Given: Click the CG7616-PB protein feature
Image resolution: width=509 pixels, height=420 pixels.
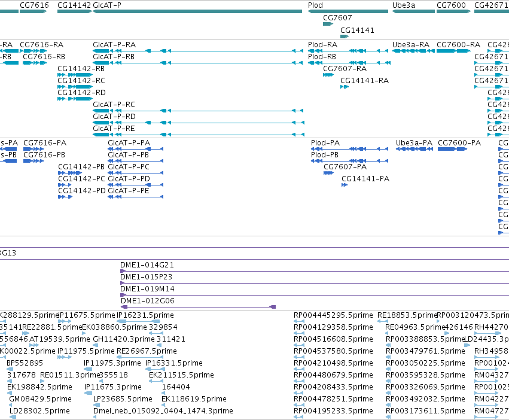Looking at the screenshot, I should click(33, 161).
